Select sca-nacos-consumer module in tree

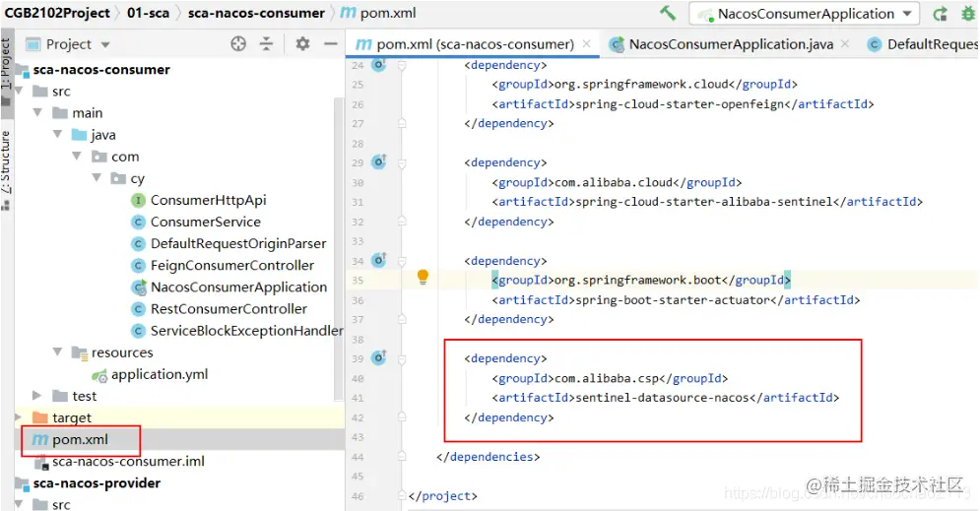coord(101,69)
